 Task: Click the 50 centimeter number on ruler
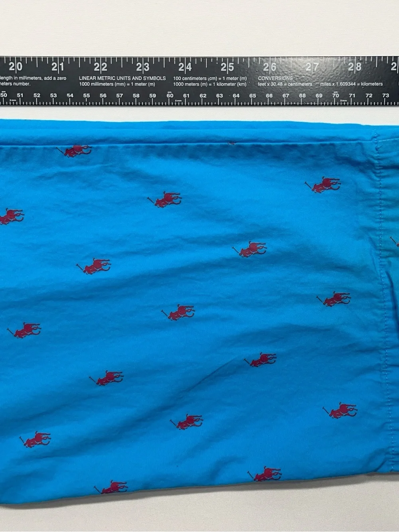click(x=4, y=96)
